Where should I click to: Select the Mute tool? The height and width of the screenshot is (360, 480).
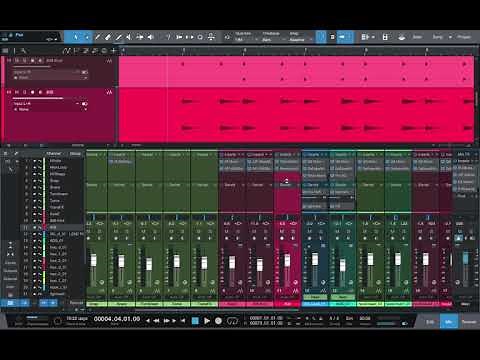129,37
